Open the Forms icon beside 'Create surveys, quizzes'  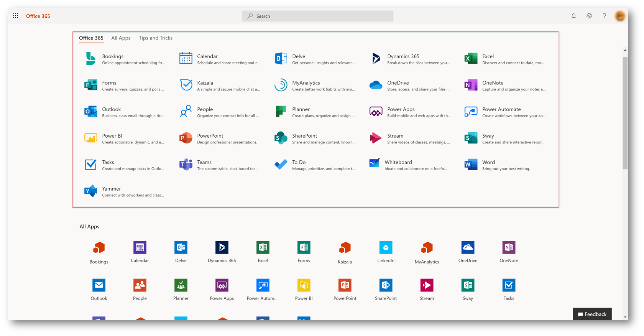click(x=91, y=85)
